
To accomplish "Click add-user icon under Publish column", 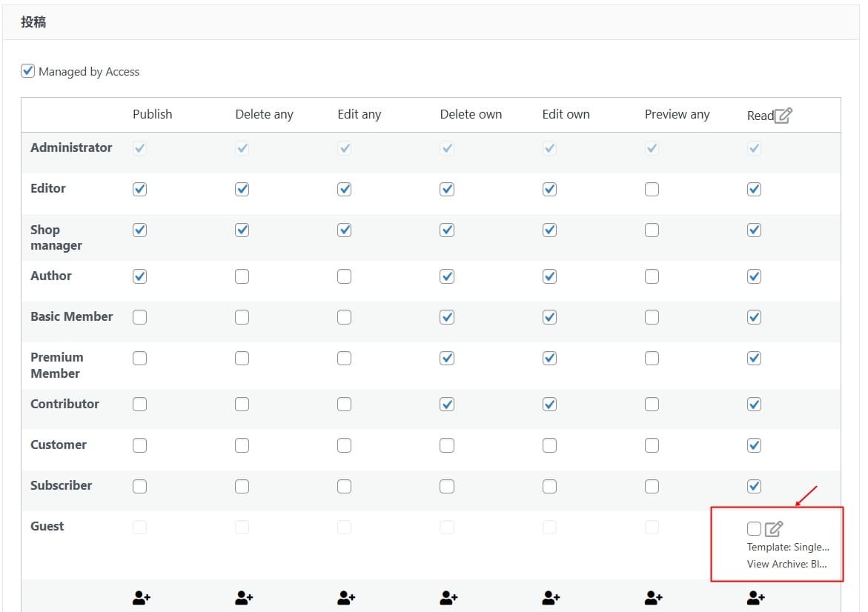I will pos(141,597).
